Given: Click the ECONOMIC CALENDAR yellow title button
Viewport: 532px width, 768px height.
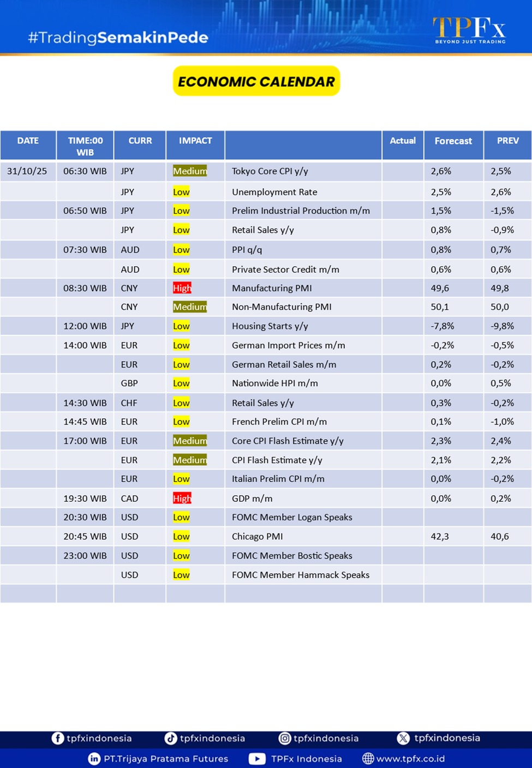Looking at the screenshot, I should (x=256, y=81).
